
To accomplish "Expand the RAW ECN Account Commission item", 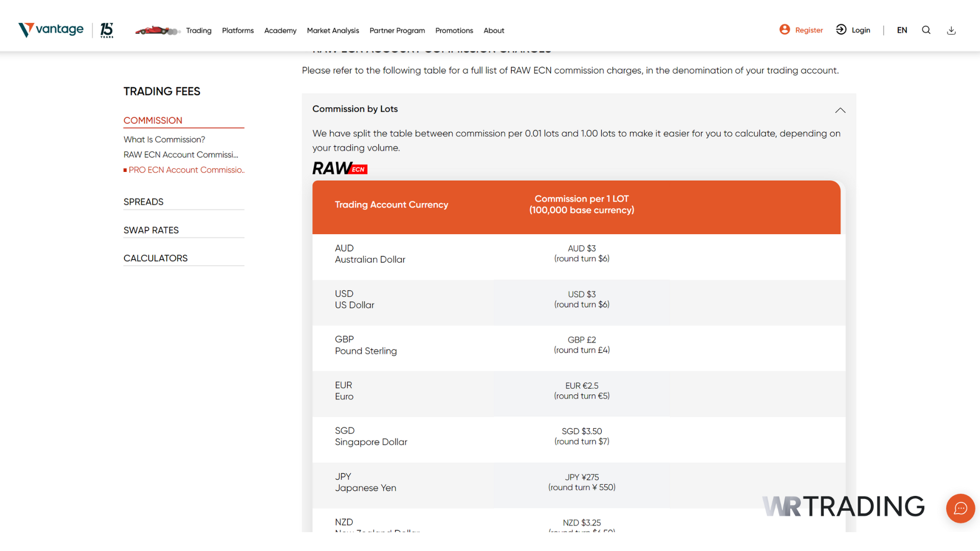I will [x=181, y=155].
